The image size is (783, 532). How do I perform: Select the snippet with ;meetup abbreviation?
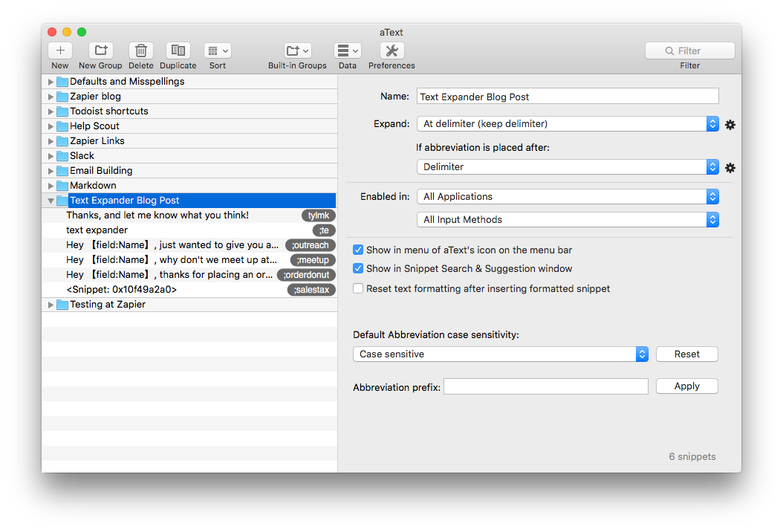coord(189,260)
